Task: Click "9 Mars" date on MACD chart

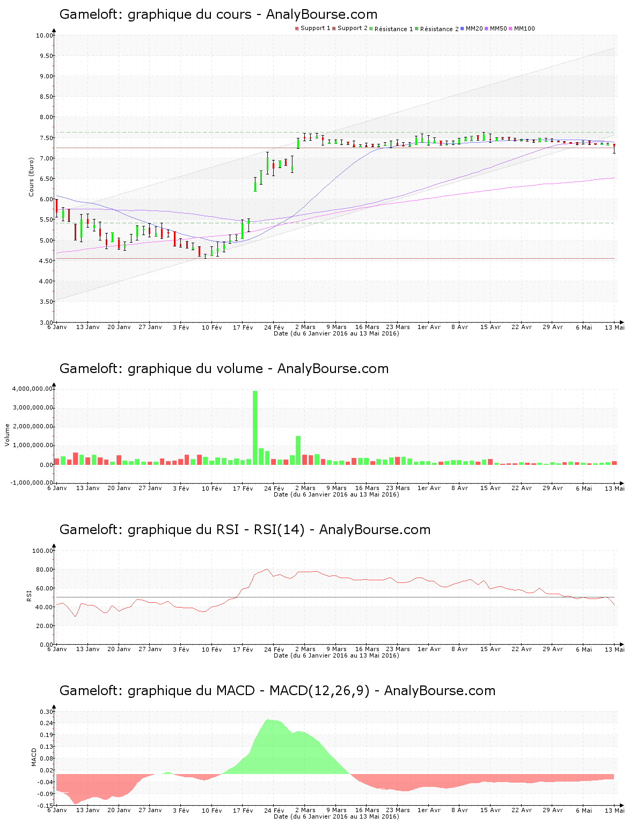Action: pyautogui.click(x=336, y=810)
